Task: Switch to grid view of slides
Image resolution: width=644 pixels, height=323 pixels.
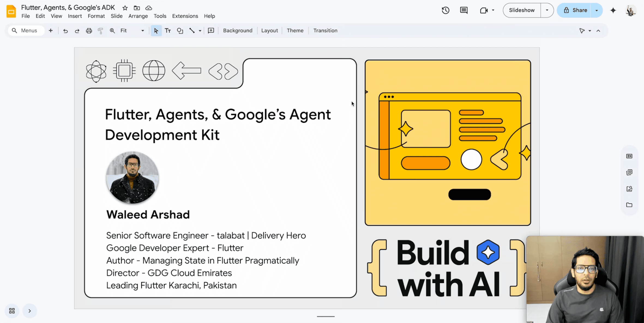Action: 12,311
